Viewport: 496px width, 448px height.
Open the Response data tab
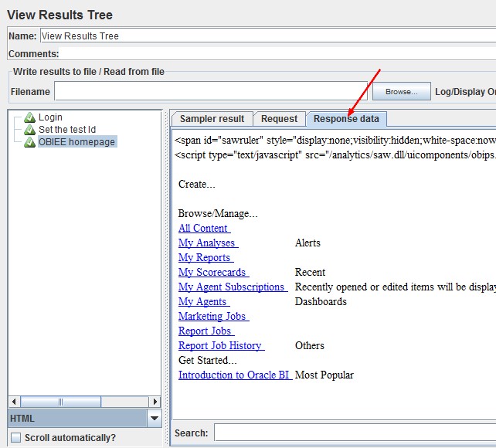(x=346, y=119)
